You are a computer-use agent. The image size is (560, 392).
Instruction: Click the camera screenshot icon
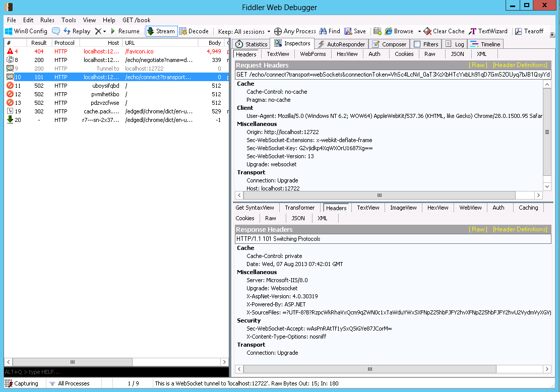click(377, 31)
